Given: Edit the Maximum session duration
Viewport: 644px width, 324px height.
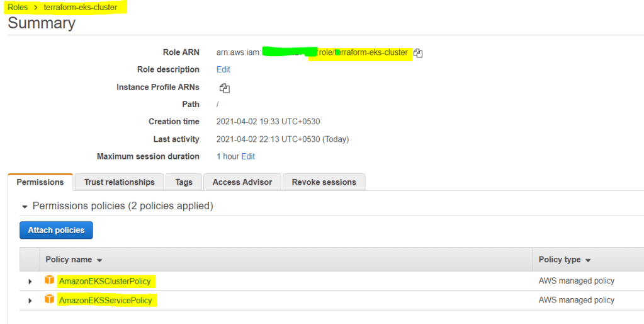Looking at the screenshot, I should (x=248, y=156).
